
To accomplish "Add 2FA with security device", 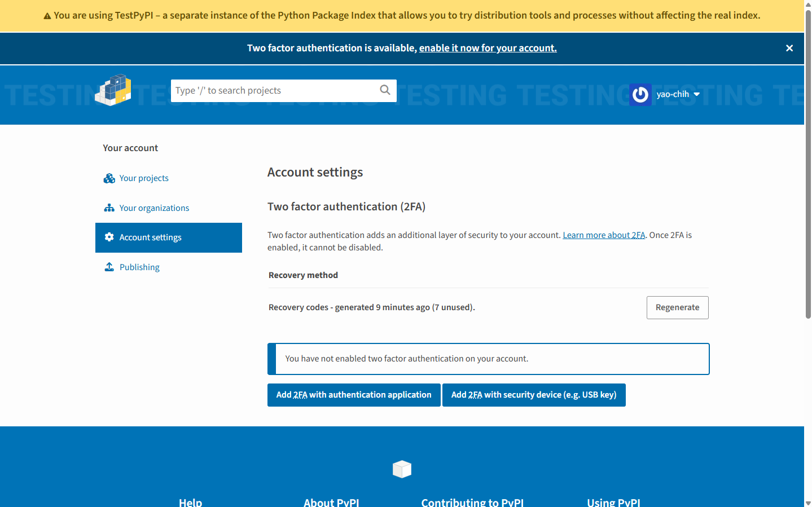I will [x=534, y=395].
